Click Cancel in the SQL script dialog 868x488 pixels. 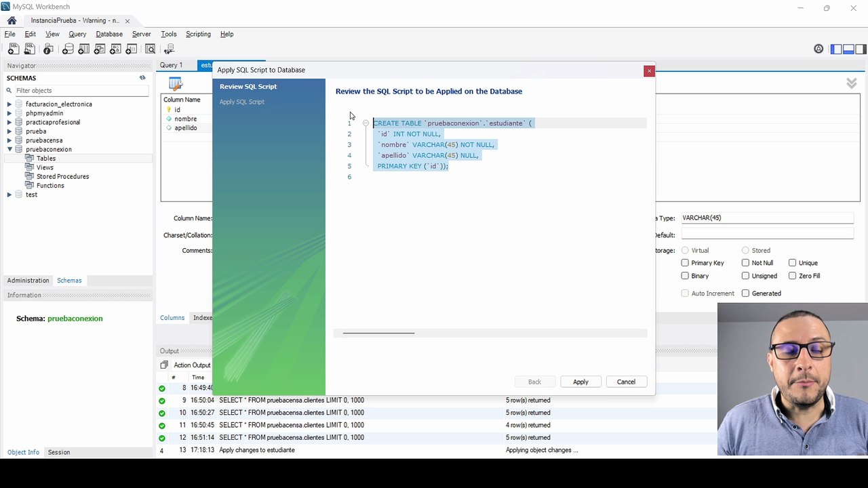[x=626, y=382]
